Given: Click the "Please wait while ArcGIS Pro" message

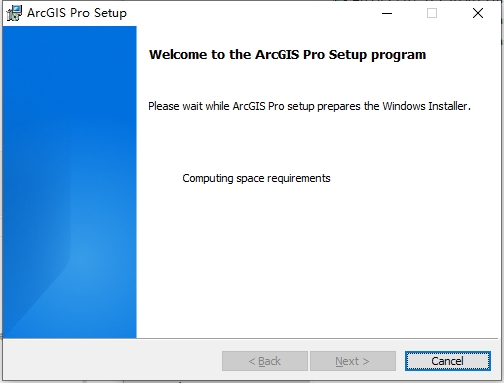Looking at the screenshot, I should pyautogui.click(x=309, y=106).
